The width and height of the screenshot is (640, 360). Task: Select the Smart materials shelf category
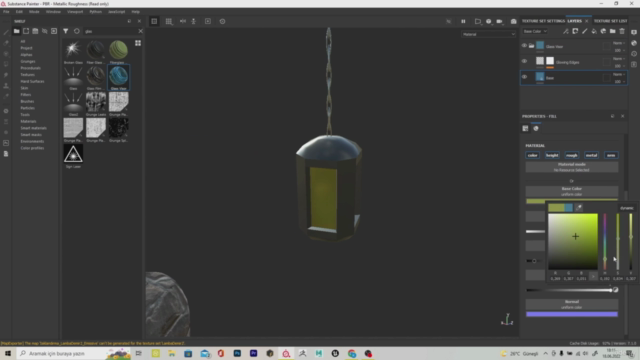(33, 128)
